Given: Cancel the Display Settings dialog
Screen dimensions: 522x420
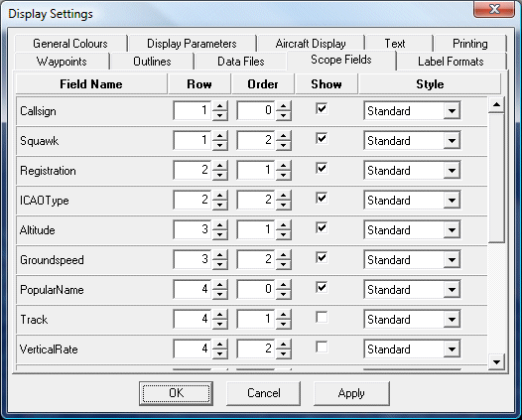Looking at the screenshot, I should point(264,393).
